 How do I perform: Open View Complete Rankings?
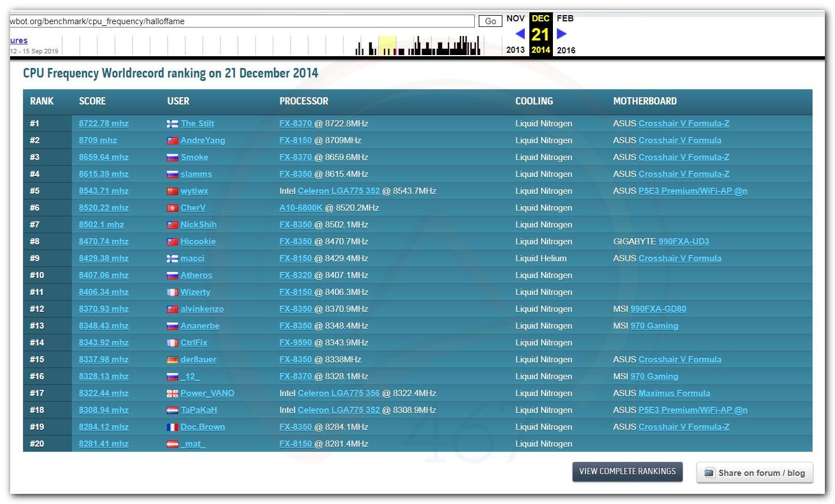click(x=627, y=471)
